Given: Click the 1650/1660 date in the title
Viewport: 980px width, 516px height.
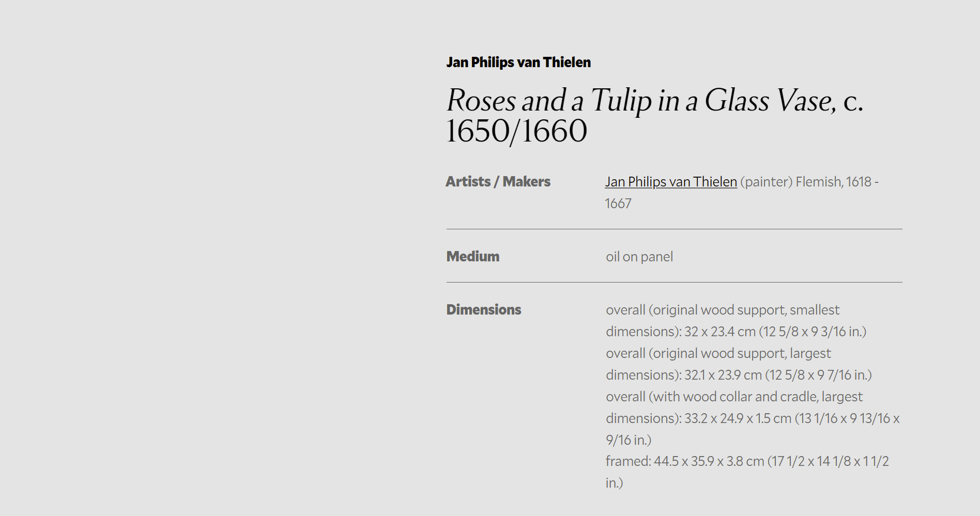Looking at the screenshot, I should point(516,131).
